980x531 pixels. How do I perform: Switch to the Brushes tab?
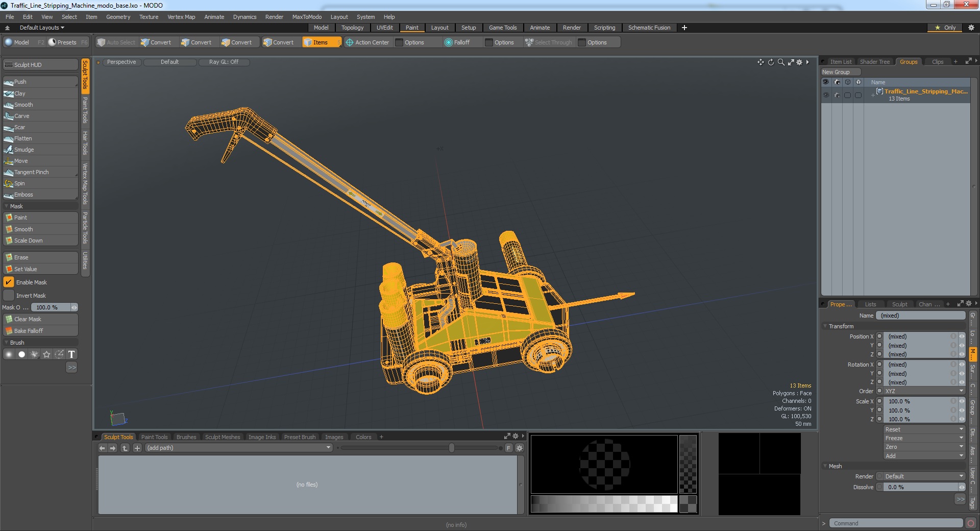click(186, 437)
